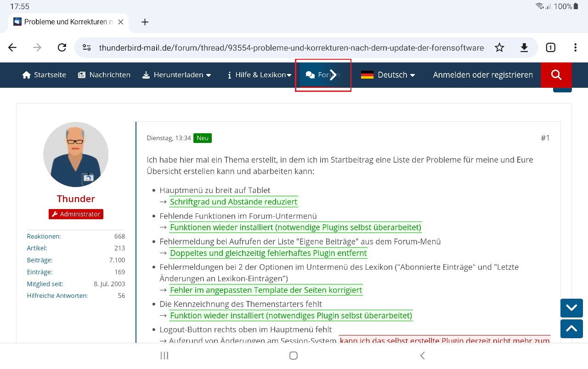Image resolution: width=588 pixels, height=369 pixels.
Task: Jump down using the down-chevron button
Action: [x=571, y=308]
